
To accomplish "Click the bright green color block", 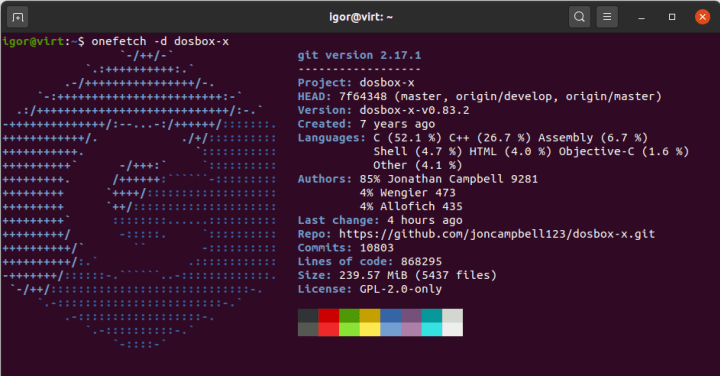I will click(x=349, y=329).
